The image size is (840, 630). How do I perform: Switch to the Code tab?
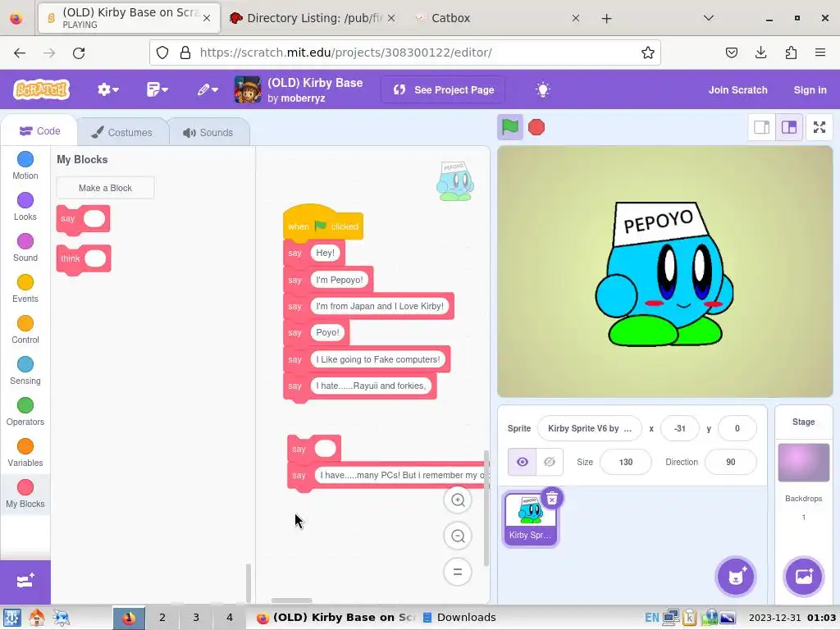(x=39, y=131)
